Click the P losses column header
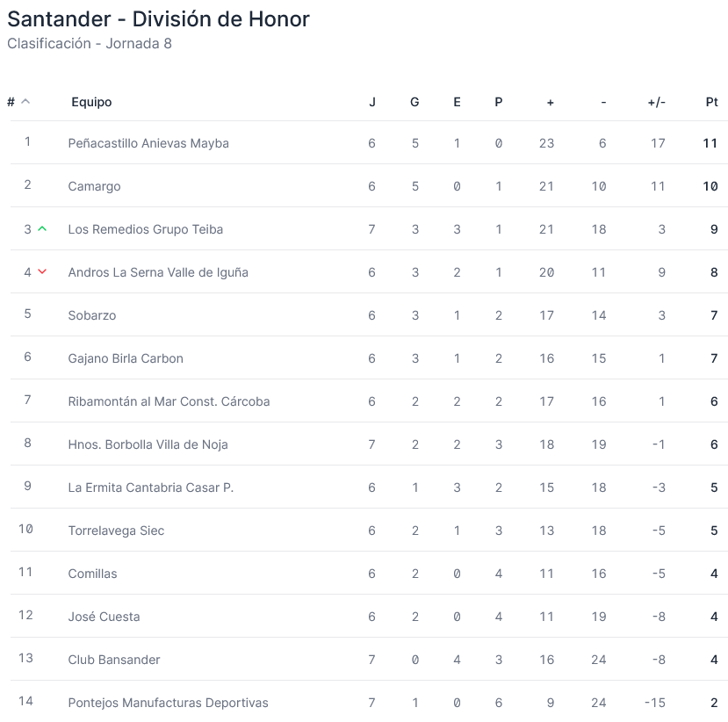 click(499, 102)
